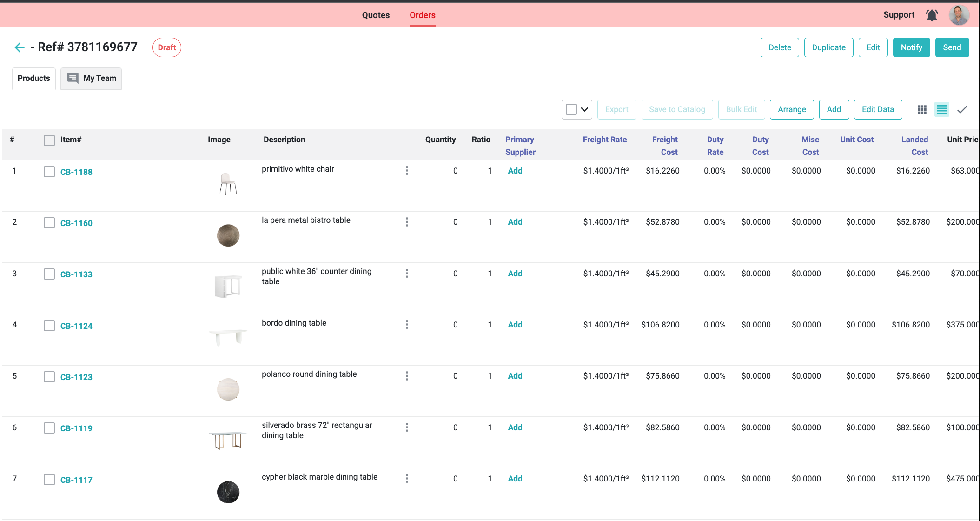Open the Edit Data menu
Image resolution: width=980 pixels, height=521 pixels.
(877, 110)
